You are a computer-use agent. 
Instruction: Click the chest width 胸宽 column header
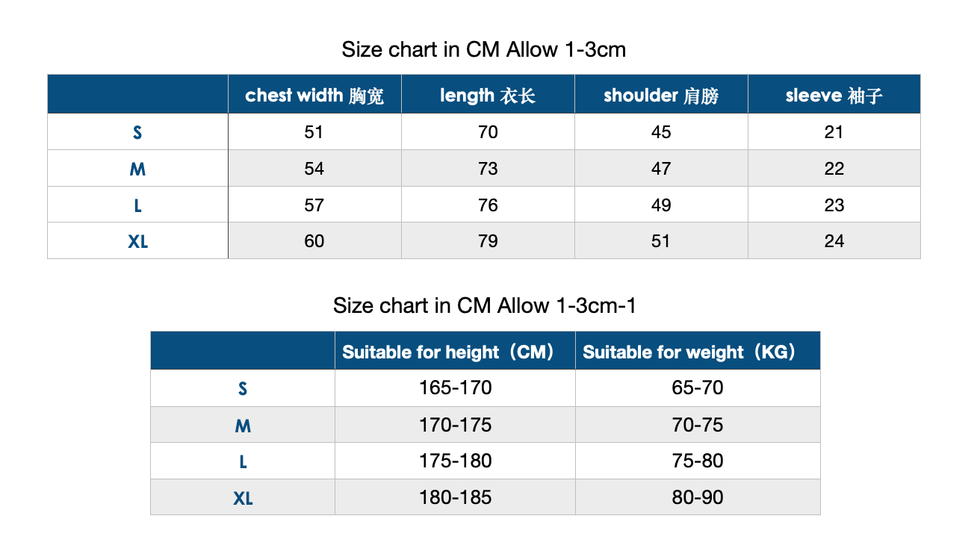(x=314, y=95)
